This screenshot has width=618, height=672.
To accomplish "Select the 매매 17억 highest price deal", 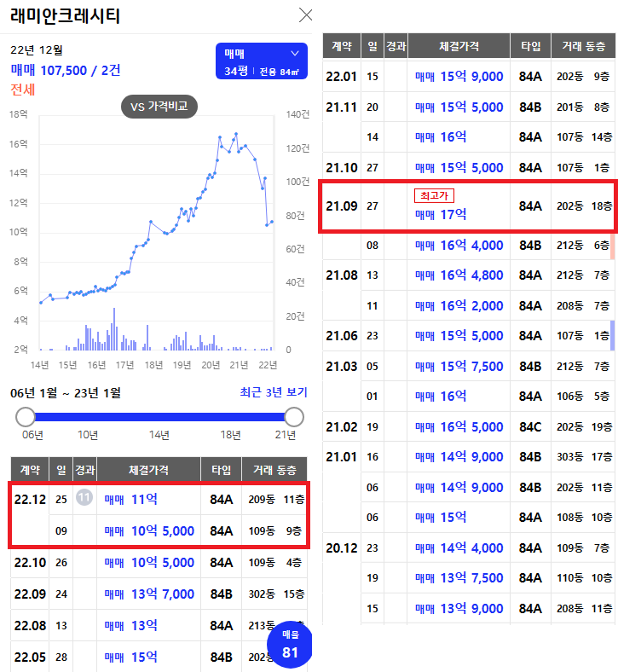I will pyautogui.click(x=441, y=214).
